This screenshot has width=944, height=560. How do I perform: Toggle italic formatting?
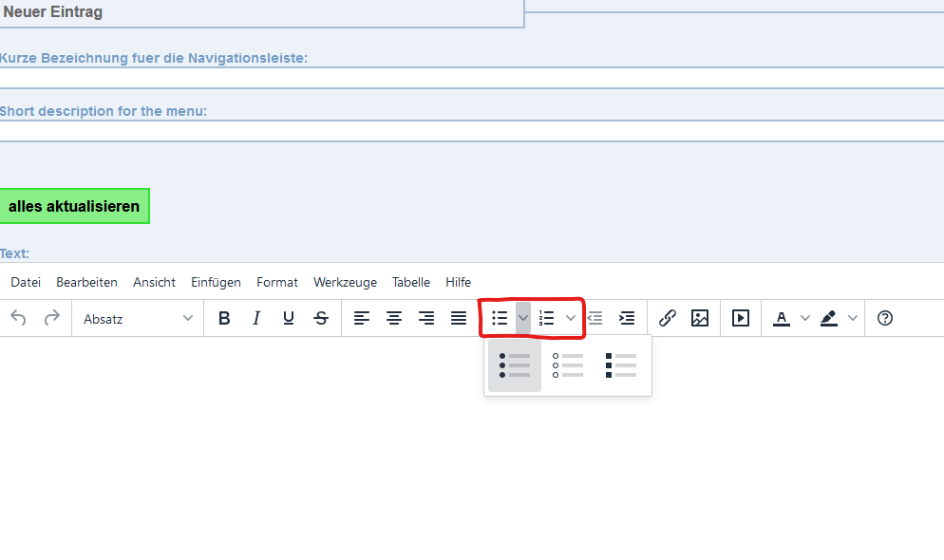(256, 318)
